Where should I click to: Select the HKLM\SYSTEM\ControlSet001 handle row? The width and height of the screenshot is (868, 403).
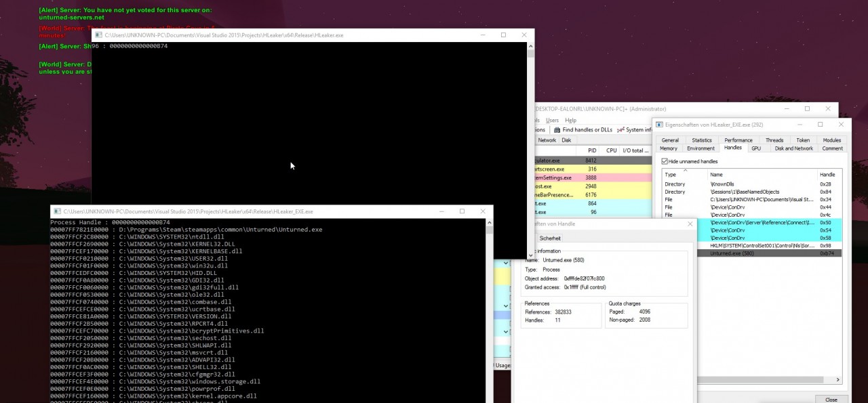(769, 246)
